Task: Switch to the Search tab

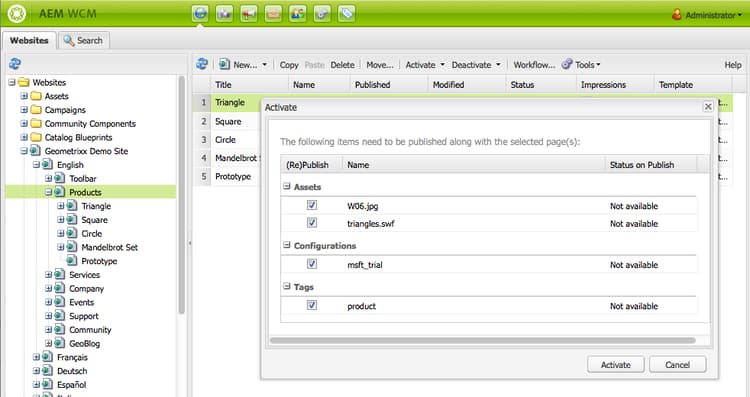Action: 84,41
